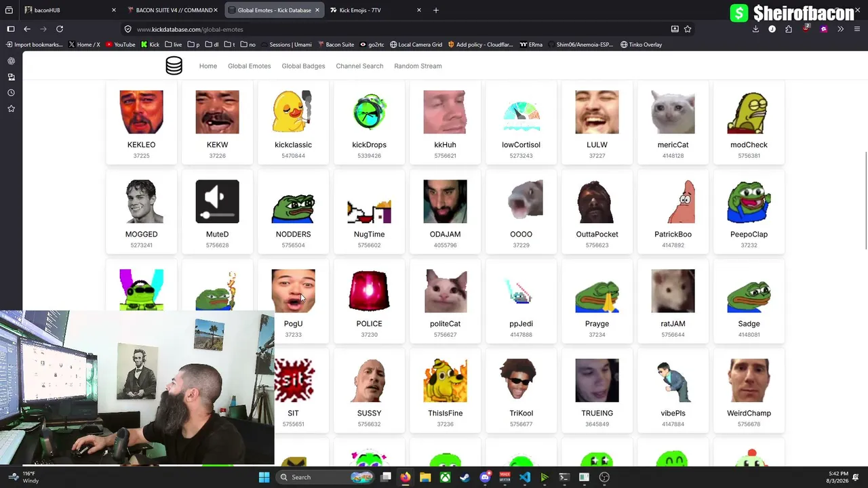Open the go2rtc bookmark
The width and height of the screenshot is (868, 488).
pos(372,45)
